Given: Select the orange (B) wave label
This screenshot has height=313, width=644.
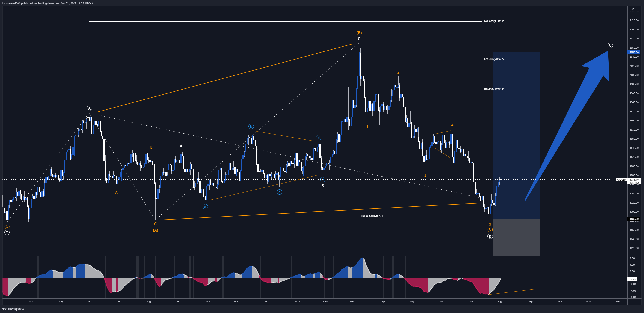Looking at the screenshot, I should [x=359, y=33].
